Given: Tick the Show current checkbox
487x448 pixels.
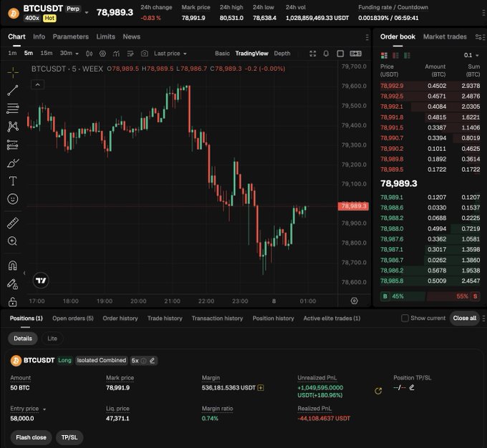Looking at the screenshot, I should (x=405, y=318).
